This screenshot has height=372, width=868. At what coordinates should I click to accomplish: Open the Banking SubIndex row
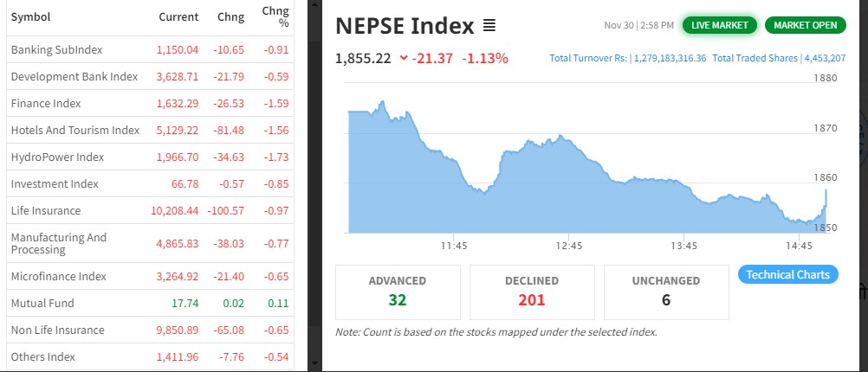click(x=56, y=50)
